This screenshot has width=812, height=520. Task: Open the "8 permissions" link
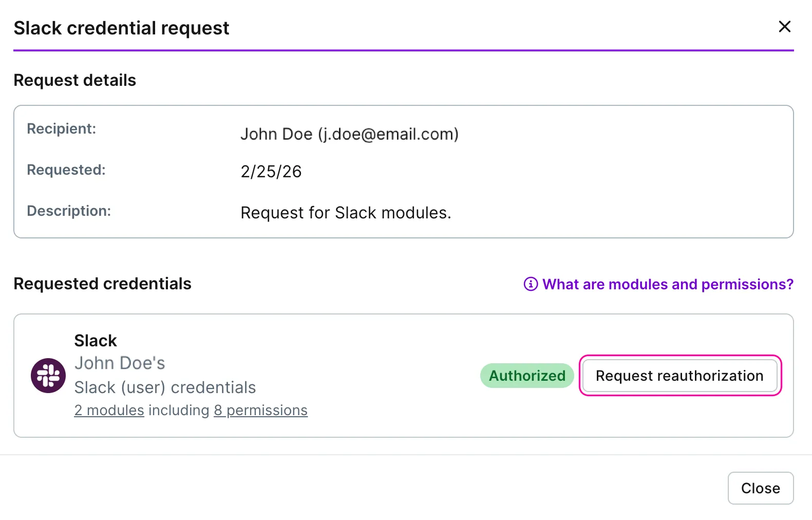[261, 410]
